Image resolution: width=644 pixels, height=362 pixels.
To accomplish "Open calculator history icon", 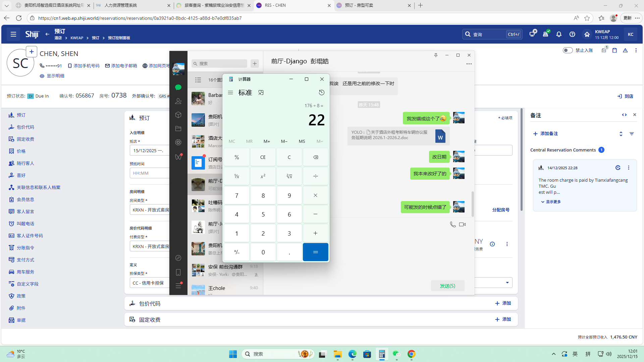I will [321, 93].
